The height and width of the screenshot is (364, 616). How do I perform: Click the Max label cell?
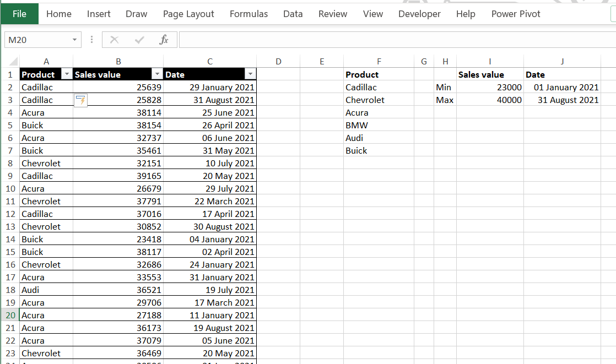(x=445, y=100)
